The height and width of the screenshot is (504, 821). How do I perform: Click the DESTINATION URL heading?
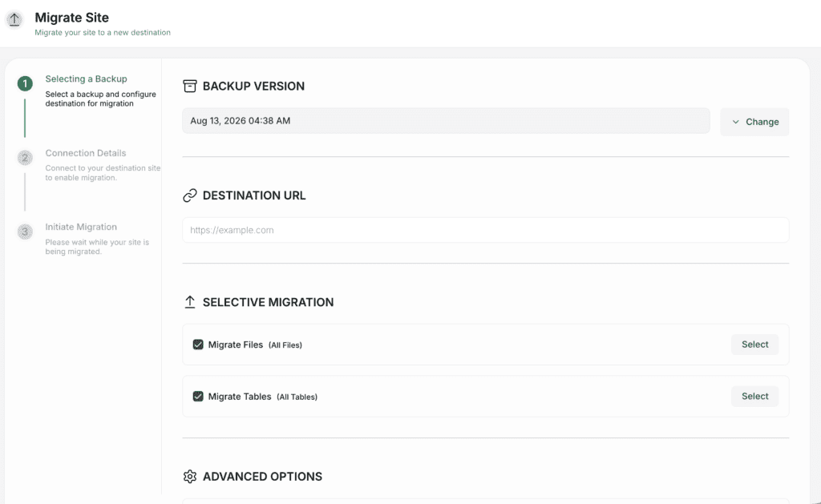[254, 196]
